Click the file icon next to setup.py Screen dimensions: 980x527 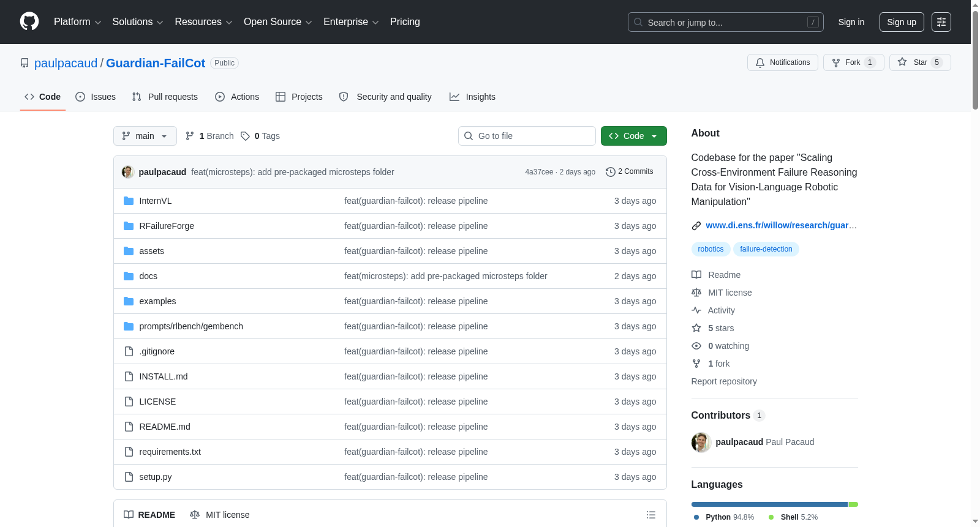pos(129,477)
